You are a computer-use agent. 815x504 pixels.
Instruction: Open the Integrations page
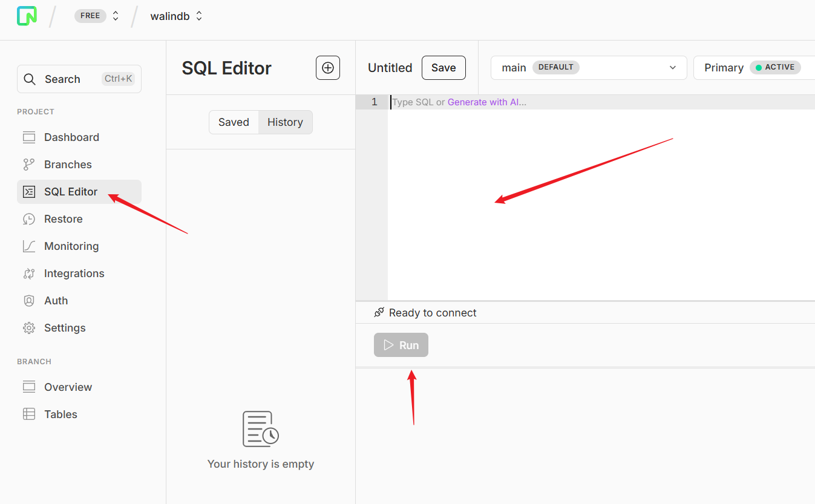(73, 273)
